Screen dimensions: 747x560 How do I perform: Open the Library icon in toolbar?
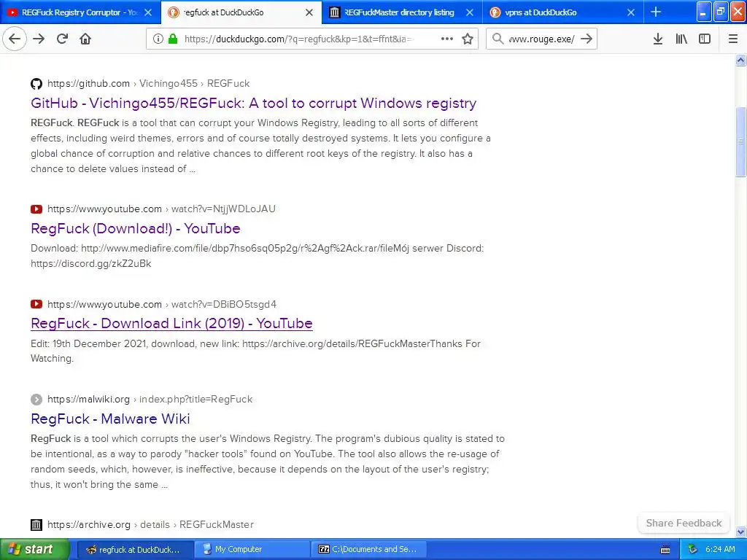click(681, 39)
